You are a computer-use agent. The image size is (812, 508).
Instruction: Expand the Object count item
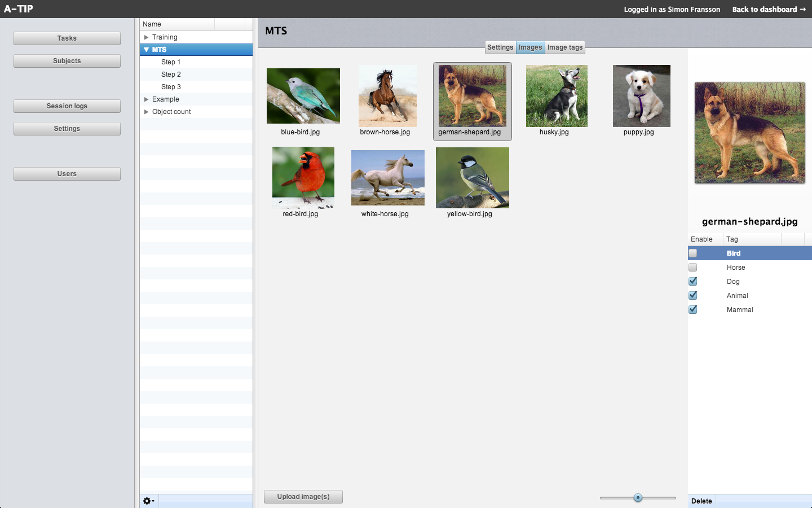147,112
